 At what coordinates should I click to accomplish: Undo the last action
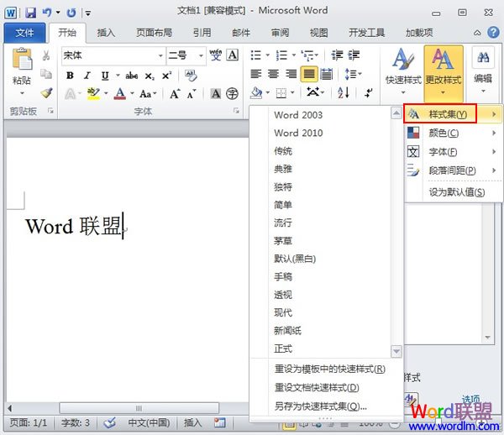47,13
